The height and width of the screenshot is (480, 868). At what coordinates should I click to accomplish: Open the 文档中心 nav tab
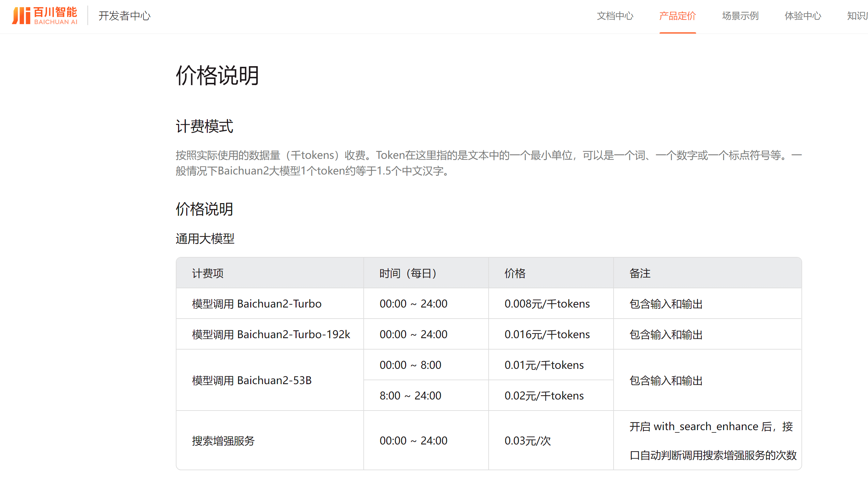point(615,16)
